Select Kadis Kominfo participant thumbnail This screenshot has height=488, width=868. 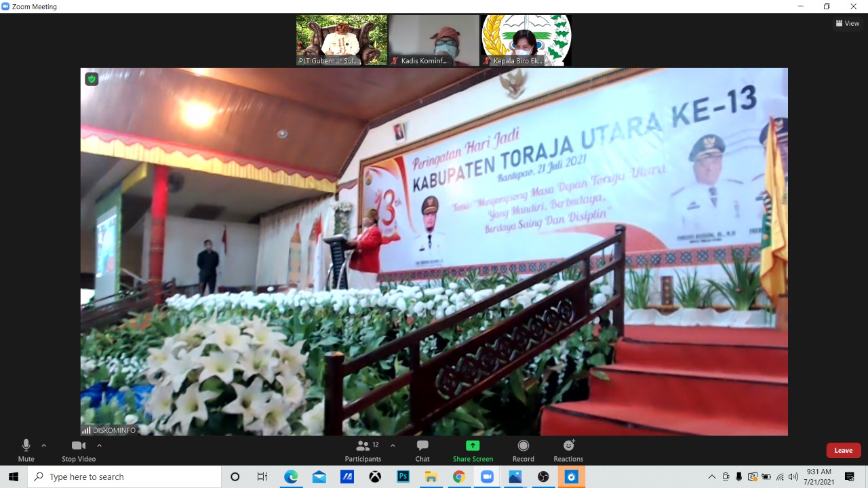(434, 40)
